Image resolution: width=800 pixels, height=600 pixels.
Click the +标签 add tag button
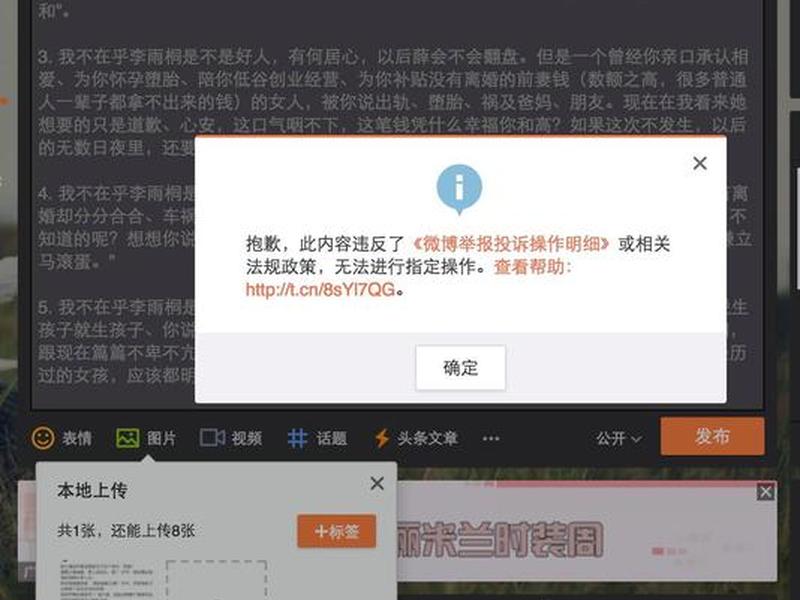coord(337,531)
